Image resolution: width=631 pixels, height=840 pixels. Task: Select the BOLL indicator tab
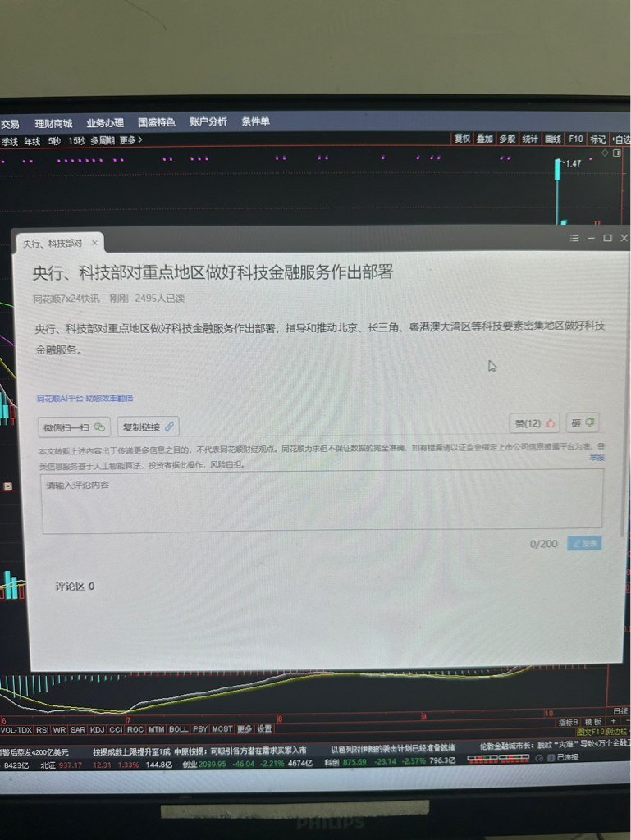click(x=178, y=729)
